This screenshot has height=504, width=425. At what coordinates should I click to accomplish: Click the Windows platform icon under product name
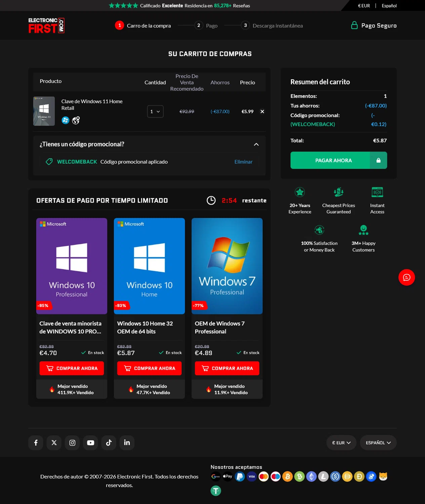[x=66, y=120]
